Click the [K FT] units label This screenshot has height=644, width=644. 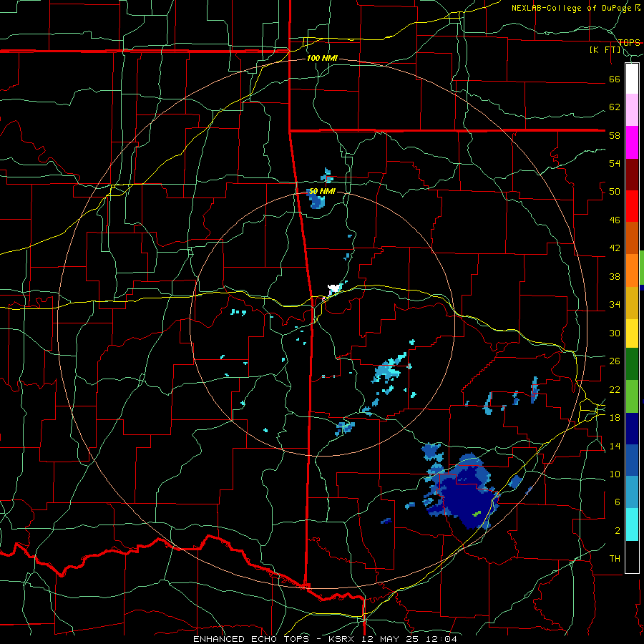coord(605,50)
